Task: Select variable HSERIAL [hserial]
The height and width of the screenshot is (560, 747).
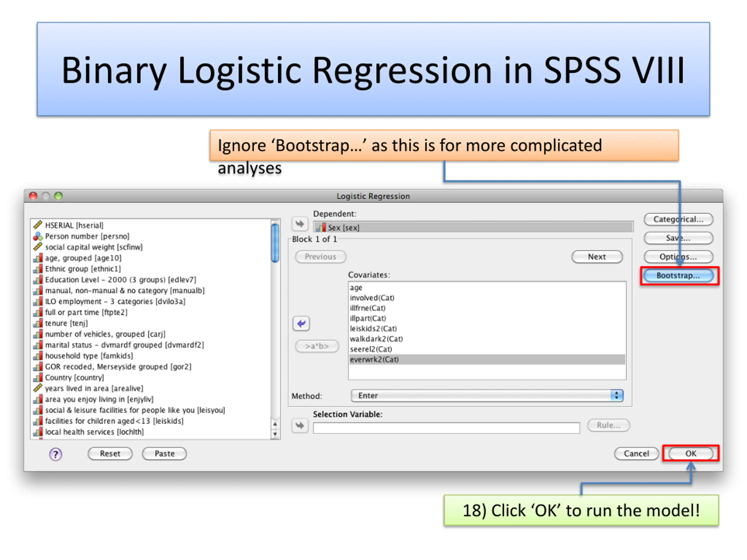Action: 151,225
